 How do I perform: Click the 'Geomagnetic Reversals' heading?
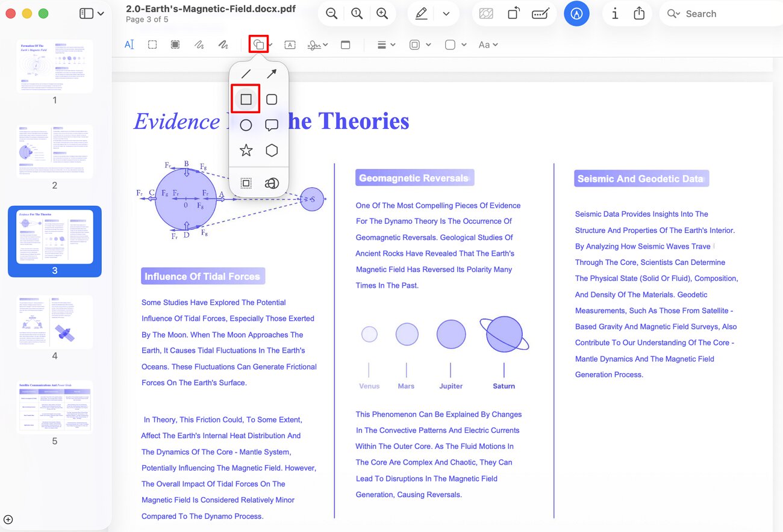click(x=414, y=178)
